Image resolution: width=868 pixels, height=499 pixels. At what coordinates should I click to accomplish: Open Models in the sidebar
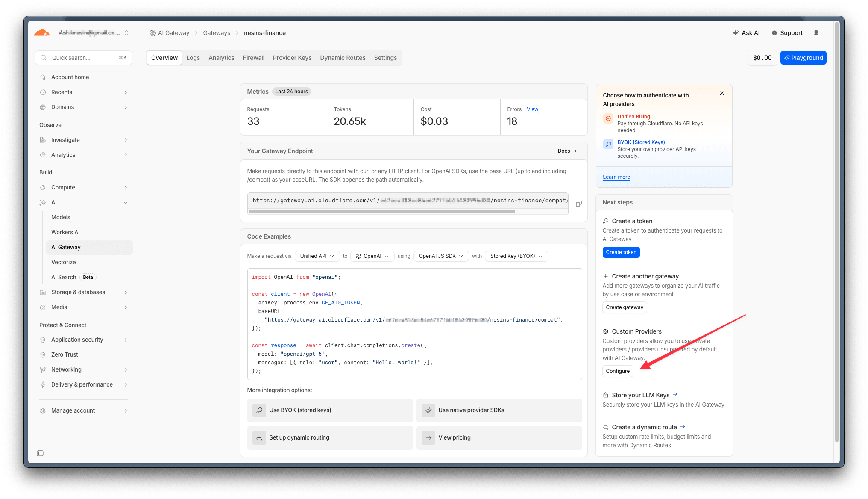point(61,217)
